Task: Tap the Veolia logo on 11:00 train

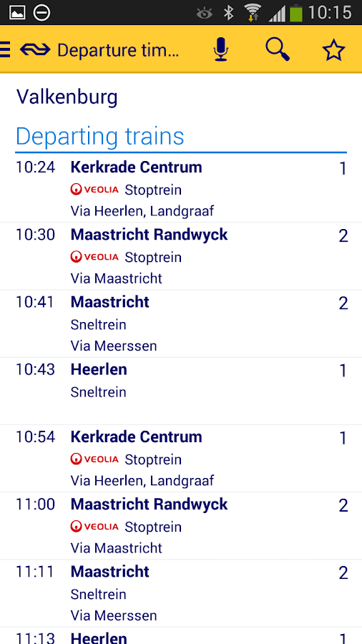Action: pyautogui.click(x=94, y=526)
